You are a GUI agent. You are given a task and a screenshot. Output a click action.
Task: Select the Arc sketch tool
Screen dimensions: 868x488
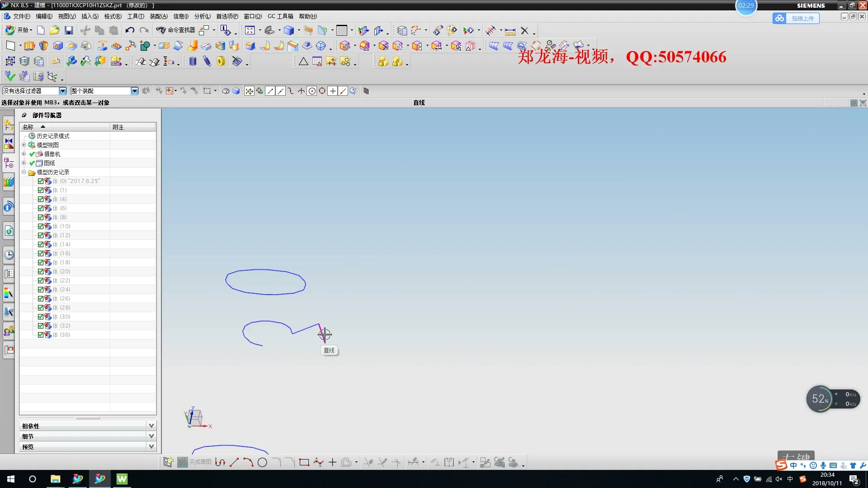click(x=248, y=462)
